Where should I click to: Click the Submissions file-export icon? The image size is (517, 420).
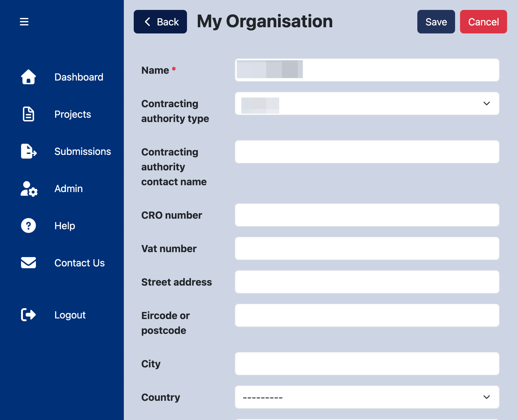point(29,151)
